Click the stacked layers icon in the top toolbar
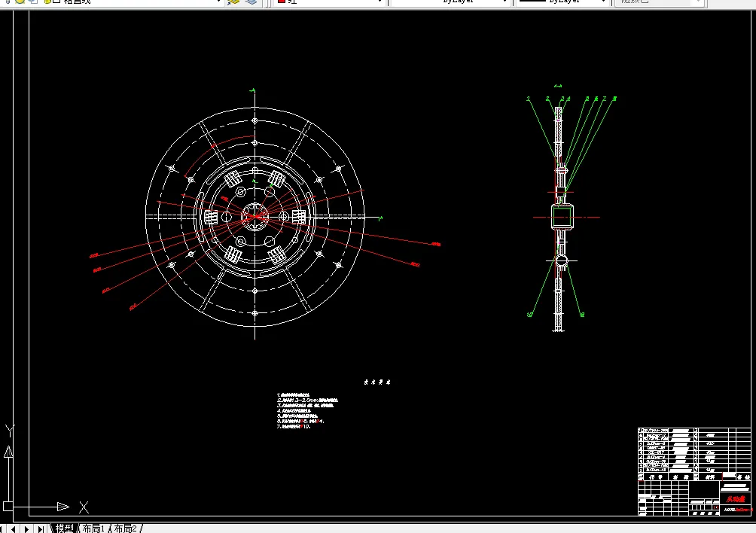Viewport: 756px width, 533px height. [251, 2]
